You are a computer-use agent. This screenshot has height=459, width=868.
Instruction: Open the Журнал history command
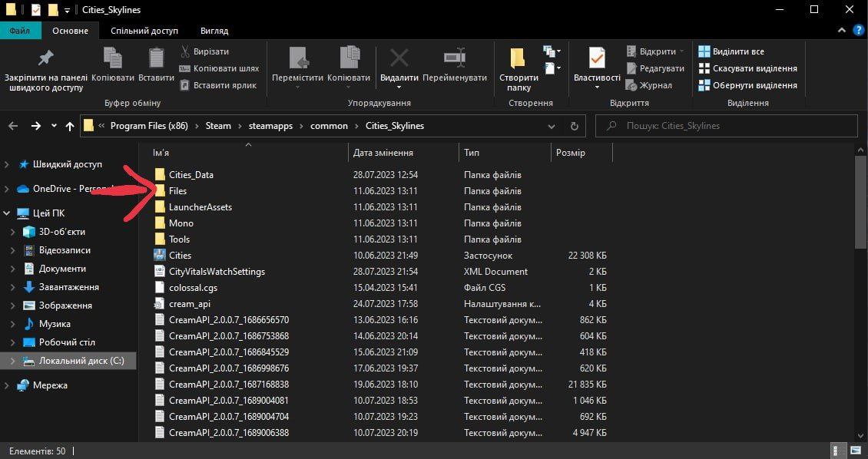(649, 85)
